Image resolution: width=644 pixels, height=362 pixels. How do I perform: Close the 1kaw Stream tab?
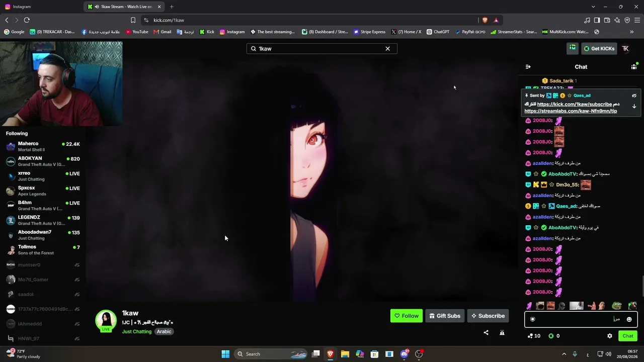(159, 7)
